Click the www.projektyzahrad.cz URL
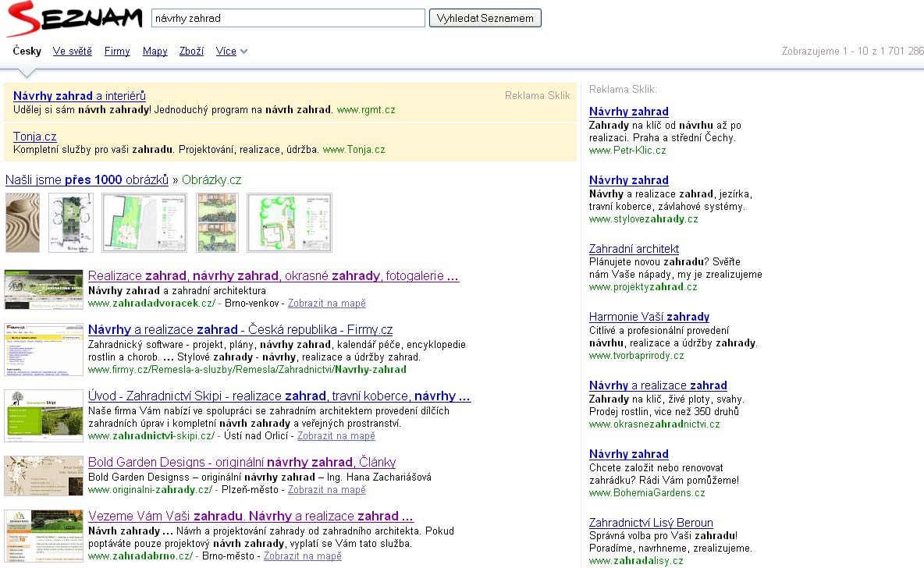 click(x=643, y=287)
